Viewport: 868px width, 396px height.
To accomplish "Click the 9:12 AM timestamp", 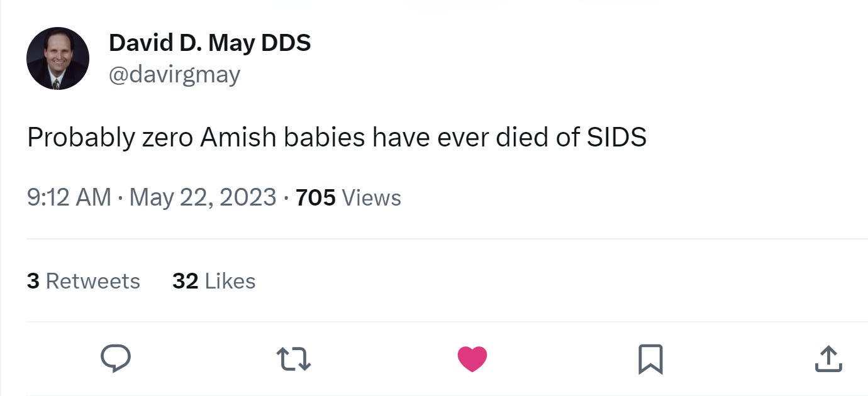I will point(69,197).
